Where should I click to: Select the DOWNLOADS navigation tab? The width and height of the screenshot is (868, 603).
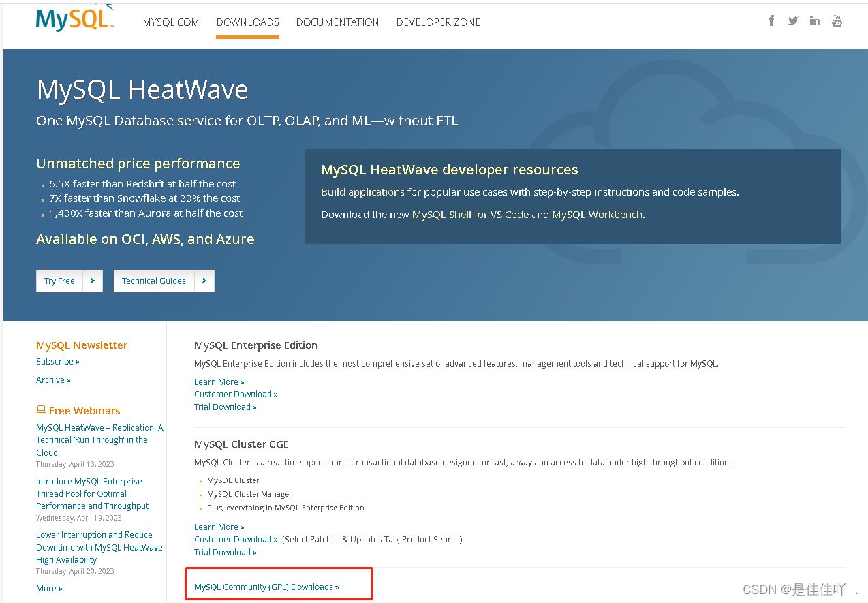(x=248, y=22)
